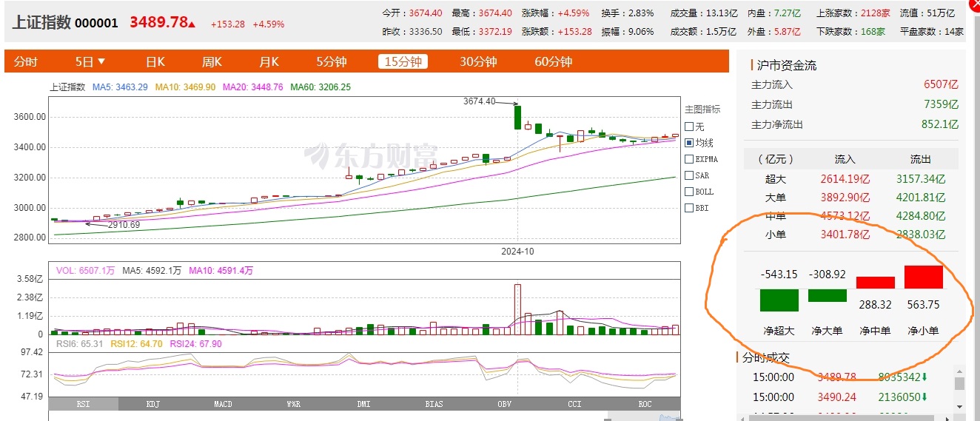This screenshot has height=421, width=980.
Task: Switch sub-chart to W%R
Action: pyautogui.click(x=294, y=404)
